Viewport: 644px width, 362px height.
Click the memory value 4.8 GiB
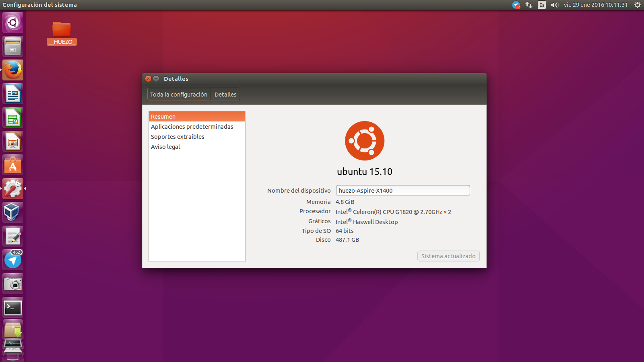point(345,202)
